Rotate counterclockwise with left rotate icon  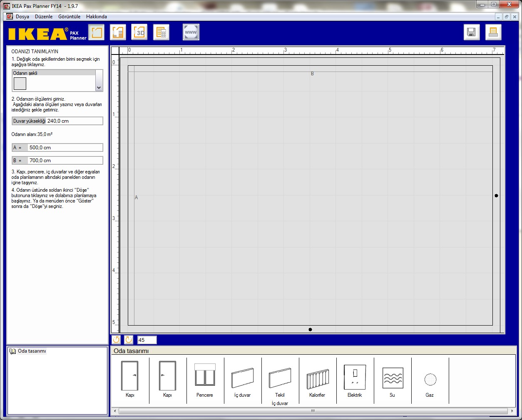tap(116, 340)
